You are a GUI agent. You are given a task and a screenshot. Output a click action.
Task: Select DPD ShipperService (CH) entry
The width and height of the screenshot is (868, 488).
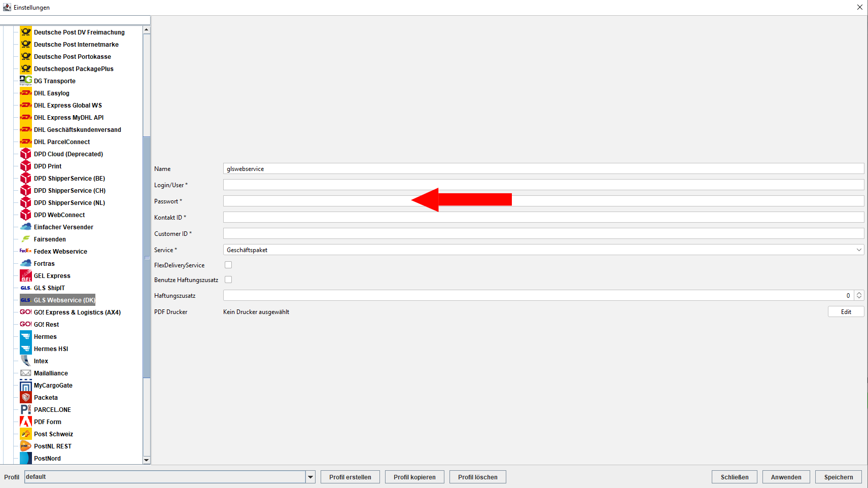pyautogui.click(x=70, y=190)
